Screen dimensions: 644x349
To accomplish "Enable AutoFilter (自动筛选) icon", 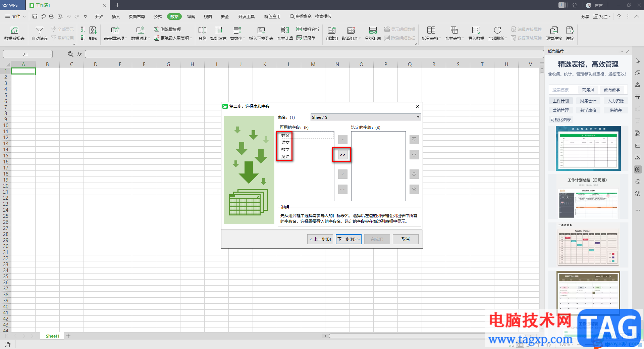I will (x=40, y=31).
